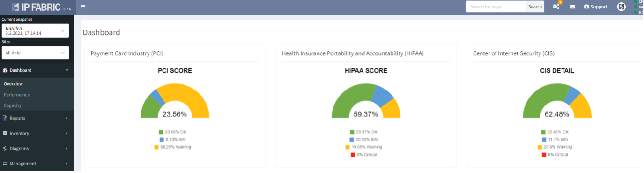This screenshot has height=173, width=644.
Task: Click the 62.48% value in CIS gauge
Action: click(557, 114)
